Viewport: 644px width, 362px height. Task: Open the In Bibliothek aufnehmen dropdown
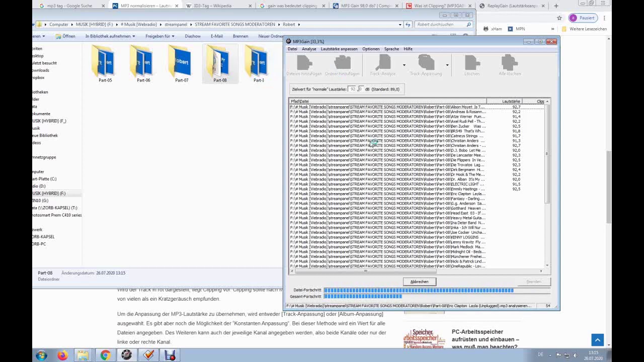(x=110, y=36)
